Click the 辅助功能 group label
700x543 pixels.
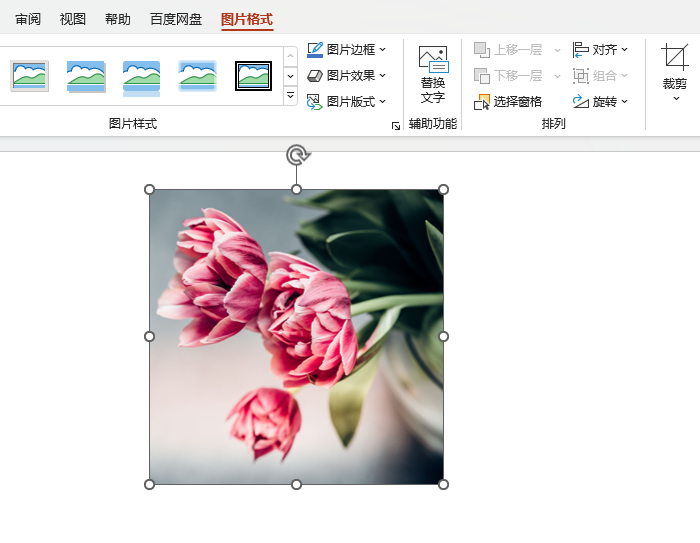point(433,124)
